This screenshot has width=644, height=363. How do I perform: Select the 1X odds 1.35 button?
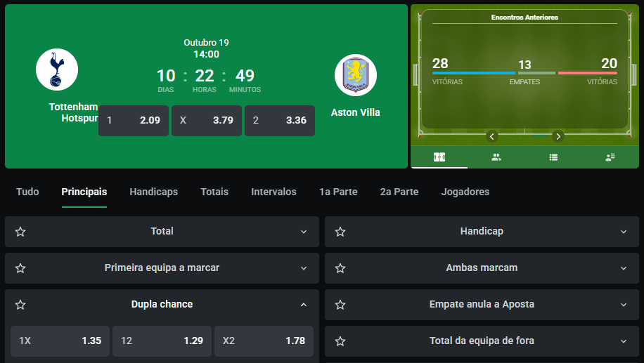tap(60, 341)
